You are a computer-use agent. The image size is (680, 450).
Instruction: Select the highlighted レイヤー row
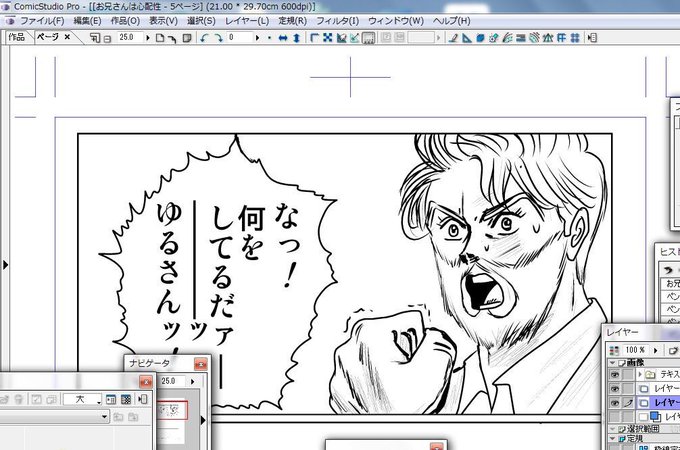[x=658, y=403]
